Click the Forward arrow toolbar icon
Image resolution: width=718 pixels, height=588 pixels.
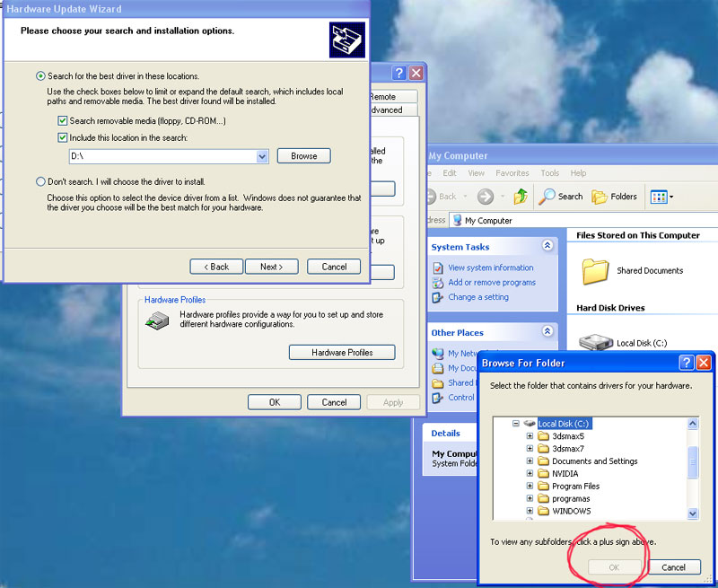pos(486,197)
